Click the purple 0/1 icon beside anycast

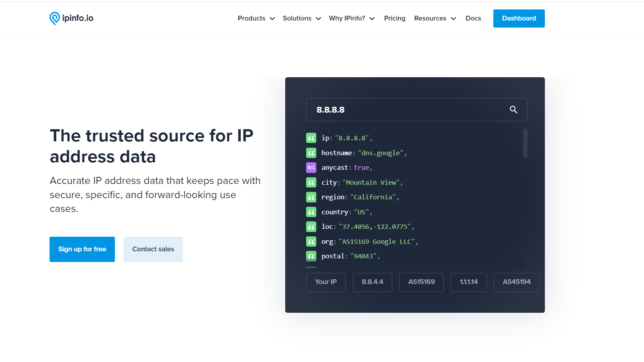pos(311,167)
